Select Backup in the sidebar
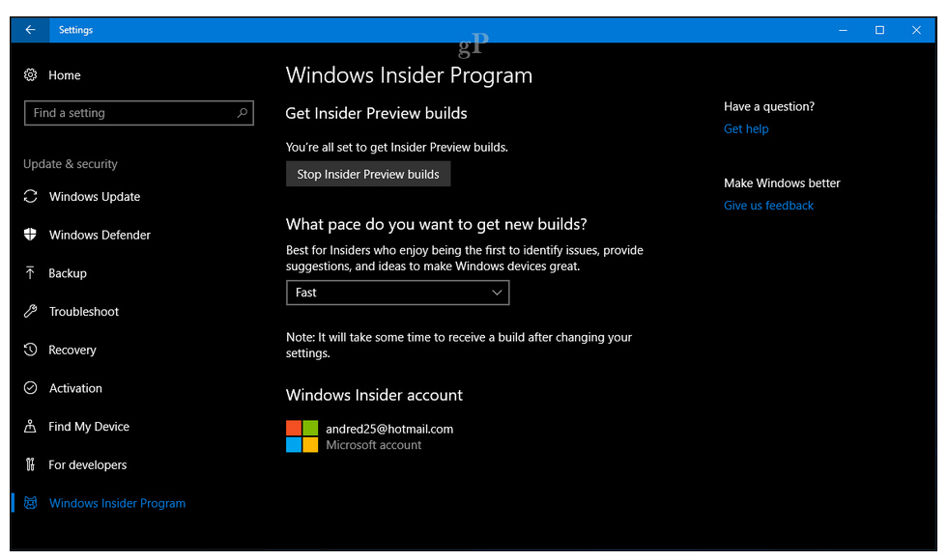The height and width of the screenshot is (560, 948). (68, 273)
